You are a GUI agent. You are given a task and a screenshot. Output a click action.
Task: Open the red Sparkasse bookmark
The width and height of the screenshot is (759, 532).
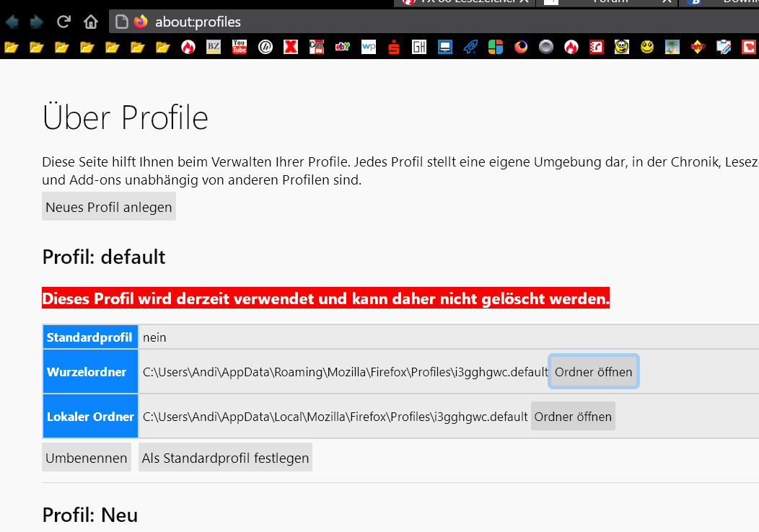394,48
